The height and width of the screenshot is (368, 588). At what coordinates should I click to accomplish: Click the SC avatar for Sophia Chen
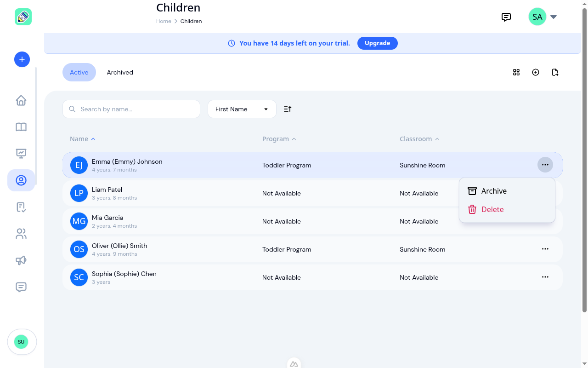(x=79, y=277)
